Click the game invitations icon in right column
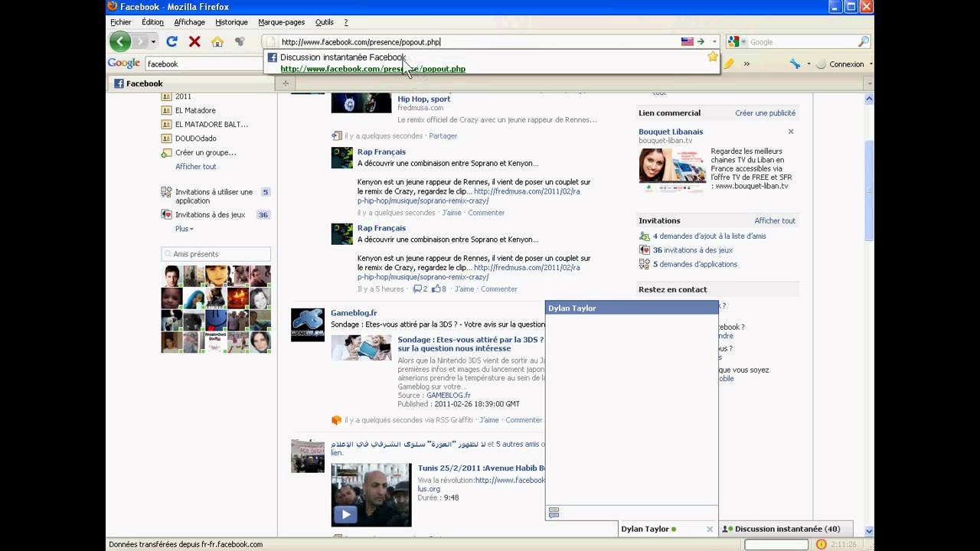Screen dimensions: 980x551 645,250
